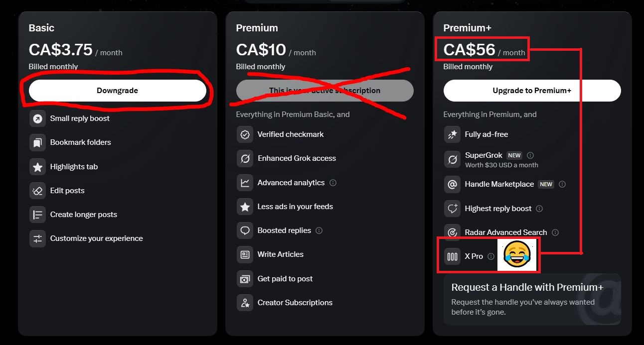Click the Enhanced Grok access icon
Screen dimensions: 644x345
point(245,158)
